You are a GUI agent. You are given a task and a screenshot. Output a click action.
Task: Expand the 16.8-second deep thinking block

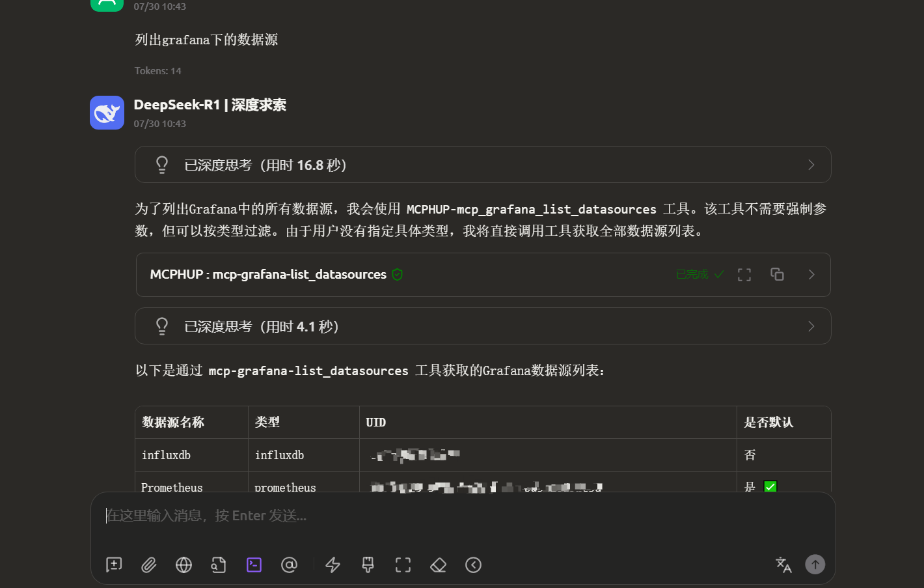[811, 164]
